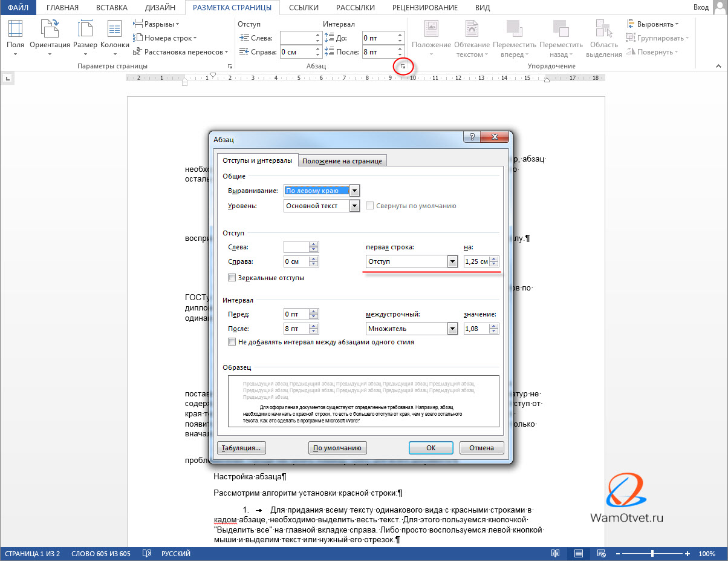This screenshot has width=728, height=561.
Task: Check the Свернуты по умолчанию option
Action: click(x=370, y=206)
